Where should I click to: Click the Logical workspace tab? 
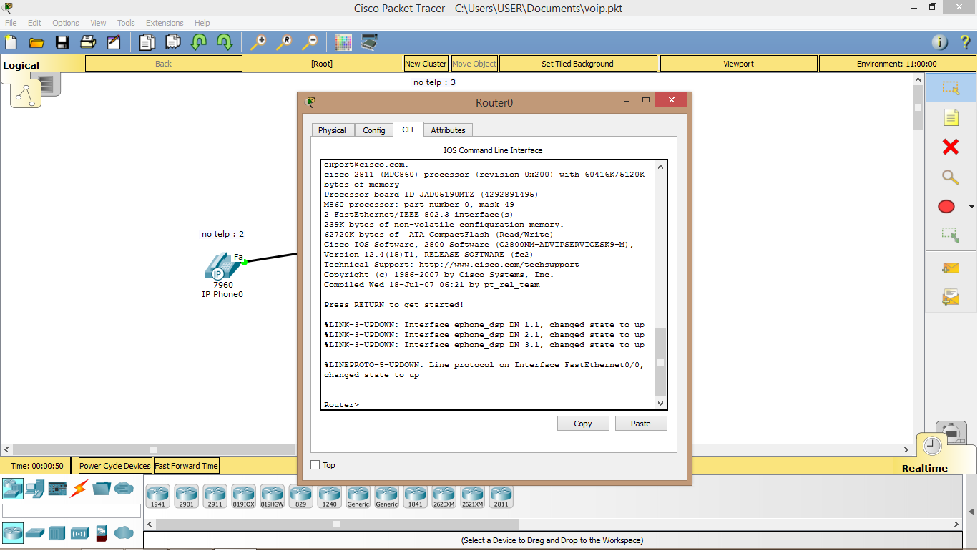21,65
